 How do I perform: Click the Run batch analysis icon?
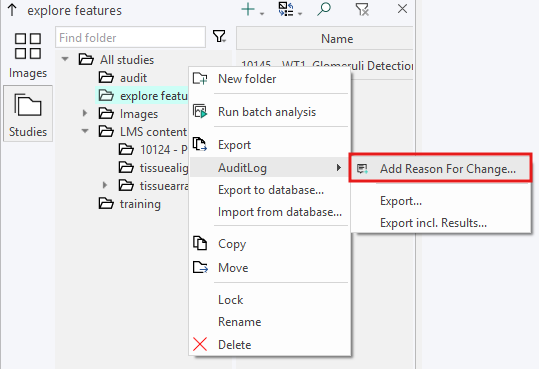(200, 111)
